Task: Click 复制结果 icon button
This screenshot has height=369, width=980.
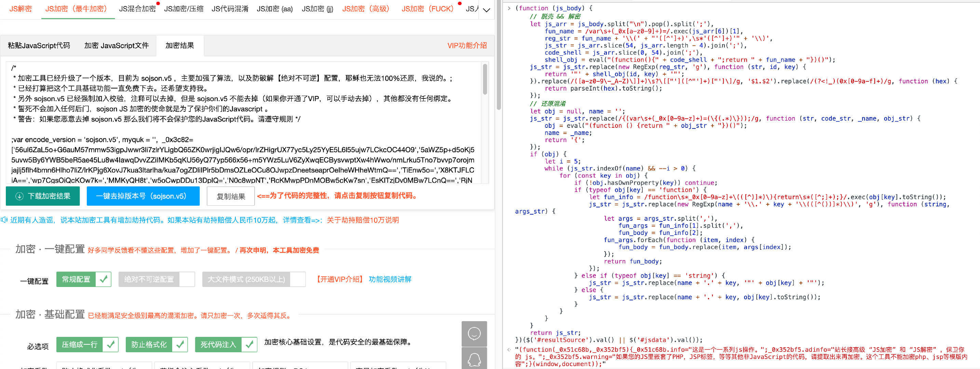Action: tap(228, 196)
